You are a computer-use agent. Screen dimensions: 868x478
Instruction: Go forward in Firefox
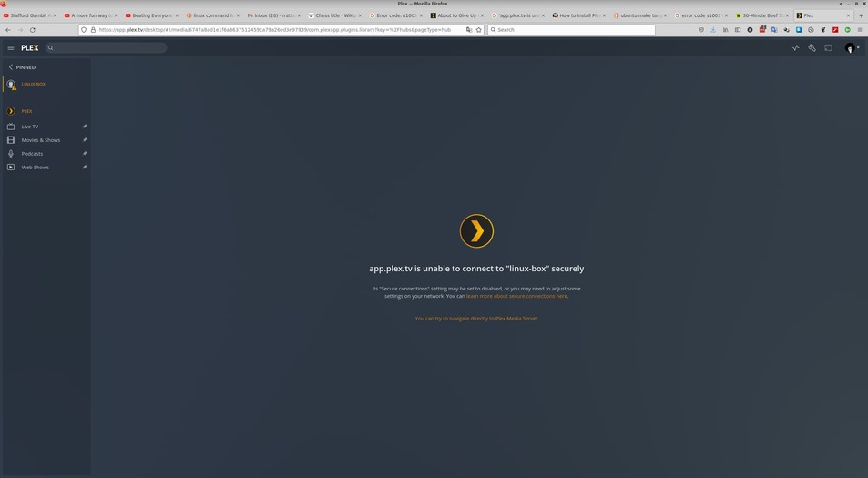(20, 30)
